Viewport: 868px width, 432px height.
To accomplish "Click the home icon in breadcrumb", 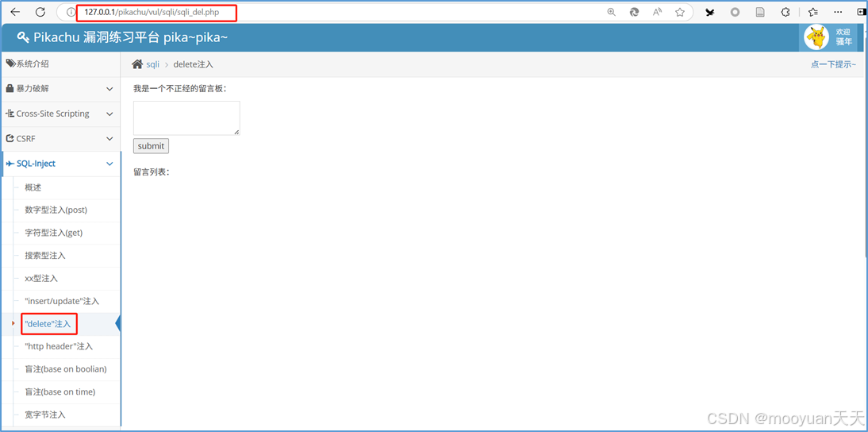I will [x=136, y=64].
